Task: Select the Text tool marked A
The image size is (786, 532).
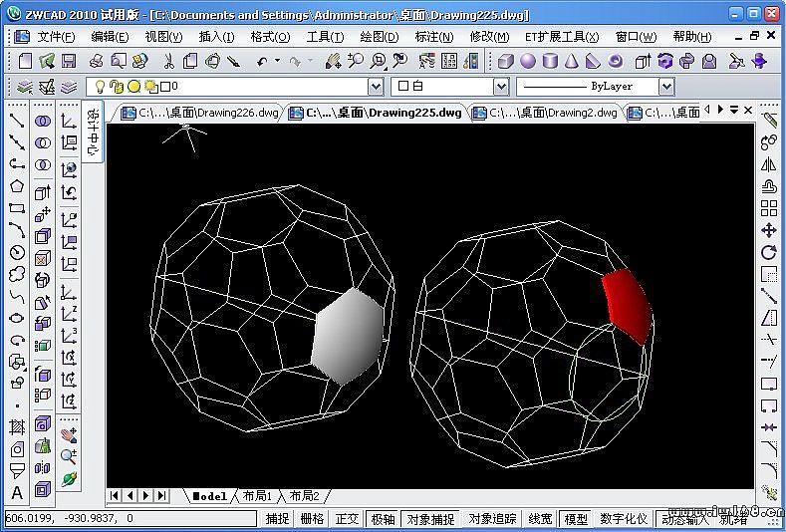Action: (17, 493)
